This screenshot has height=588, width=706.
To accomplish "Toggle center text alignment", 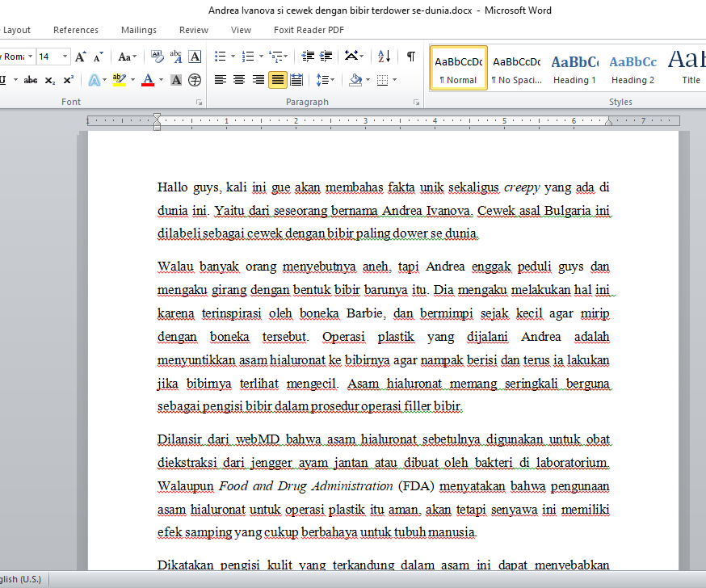I will [239, 80].
